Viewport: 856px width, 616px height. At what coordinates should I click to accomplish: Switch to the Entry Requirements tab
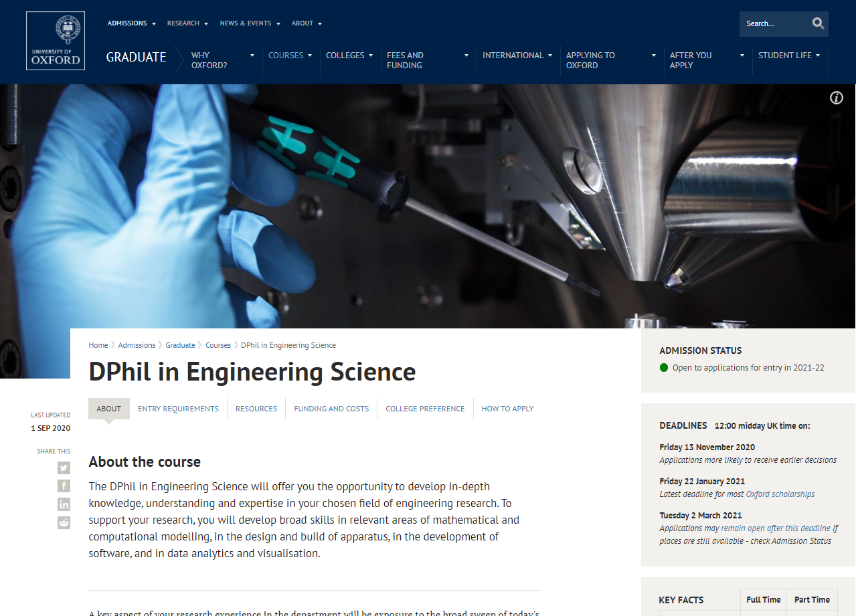point(178,409)
